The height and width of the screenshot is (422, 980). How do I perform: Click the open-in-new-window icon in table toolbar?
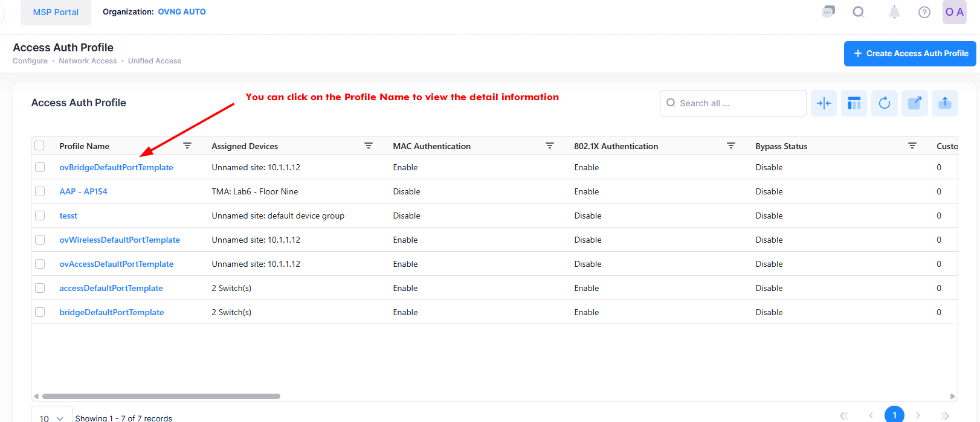pyautogui.click(x=914, y=103)
